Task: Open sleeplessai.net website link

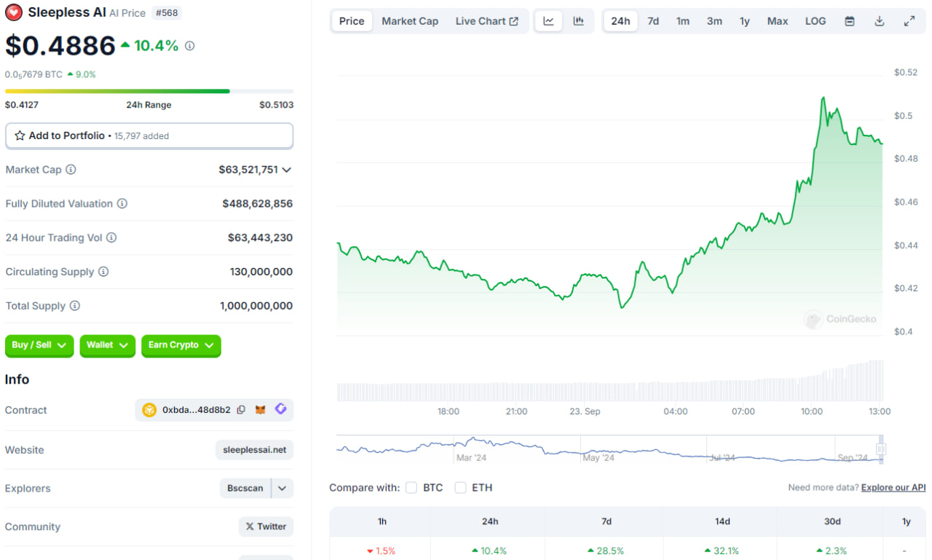Action: tap(255, 450)
